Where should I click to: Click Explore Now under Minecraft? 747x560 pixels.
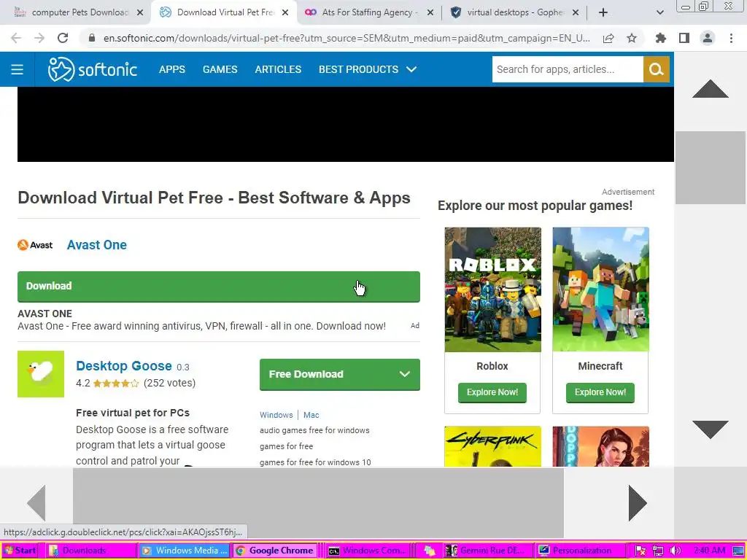tap(600, 392)
